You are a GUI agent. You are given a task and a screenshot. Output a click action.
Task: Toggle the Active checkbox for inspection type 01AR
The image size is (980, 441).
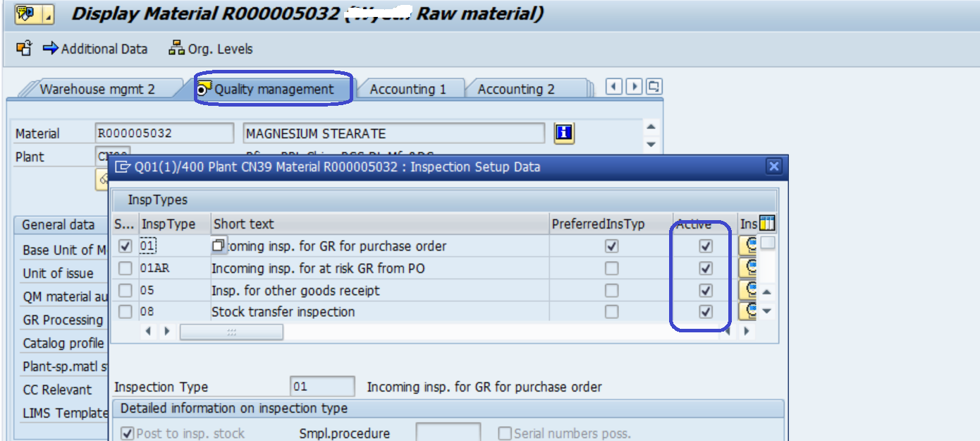point(705,268)
